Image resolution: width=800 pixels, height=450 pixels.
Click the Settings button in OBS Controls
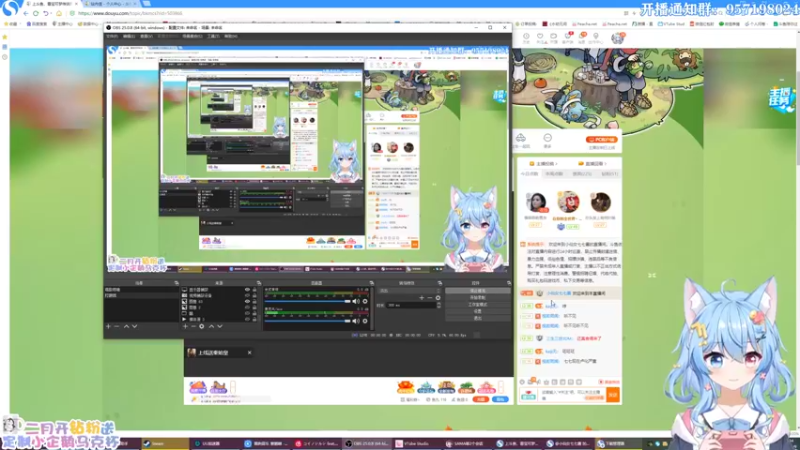pos(478,311)
